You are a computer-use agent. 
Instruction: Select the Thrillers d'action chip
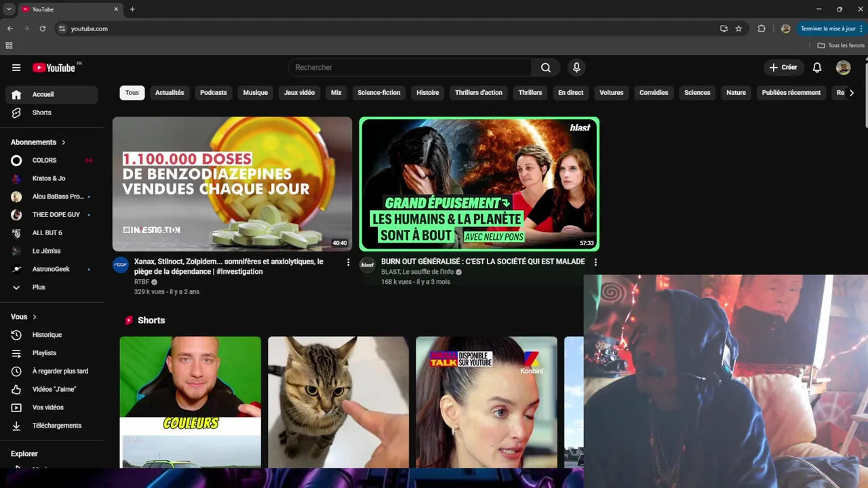479,93
